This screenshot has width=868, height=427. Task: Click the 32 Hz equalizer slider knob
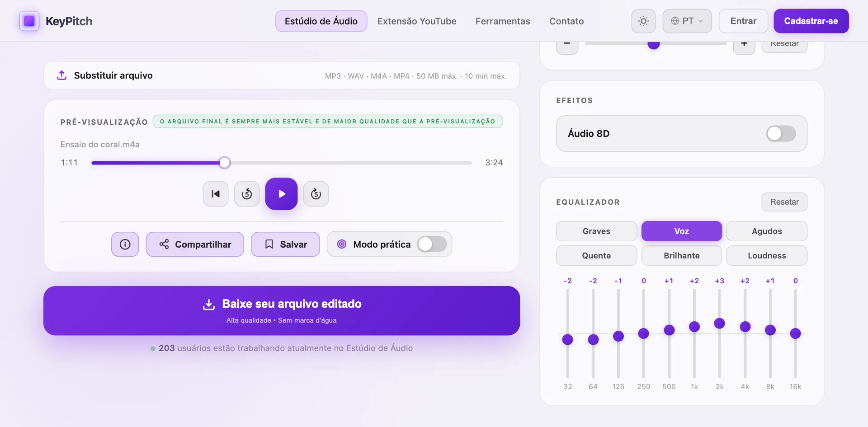pyautogui.click(x=567, y=340)
